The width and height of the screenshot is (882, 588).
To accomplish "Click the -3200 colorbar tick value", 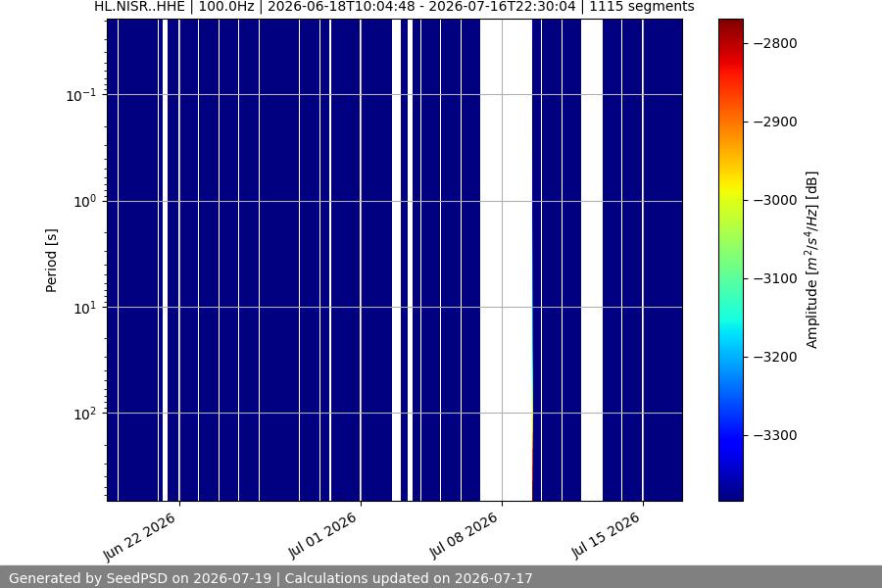I will 774,357.
